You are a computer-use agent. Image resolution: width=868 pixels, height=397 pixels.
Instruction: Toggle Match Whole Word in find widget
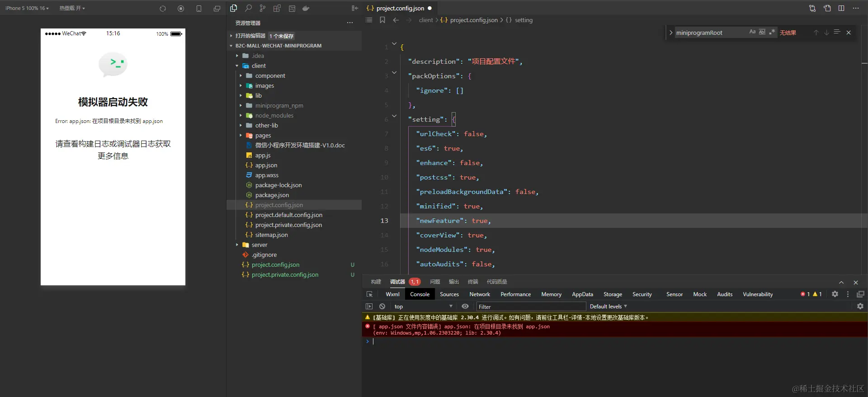pyautogui.click(x=762, y=32)
